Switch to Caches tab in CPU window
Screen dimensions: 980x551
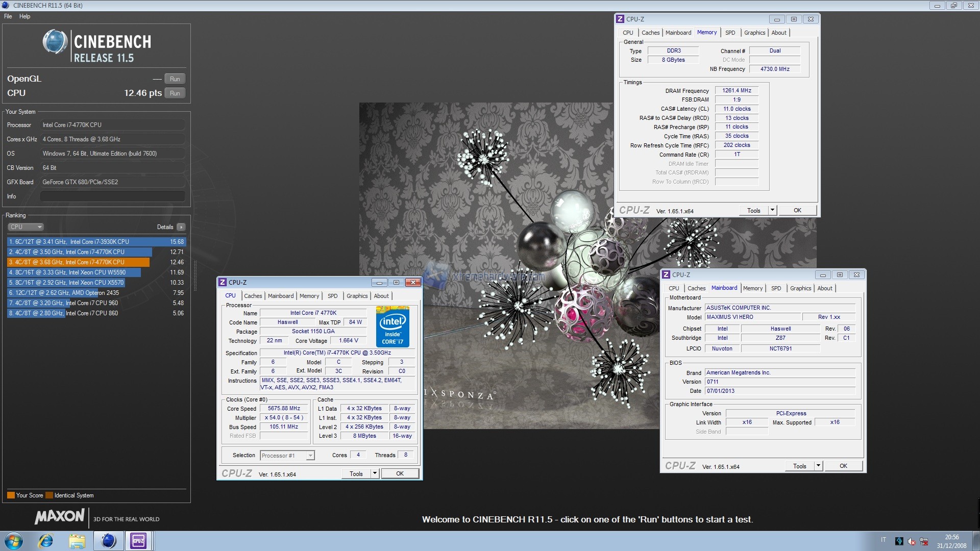pyautogui.click(x=253, y=296)
